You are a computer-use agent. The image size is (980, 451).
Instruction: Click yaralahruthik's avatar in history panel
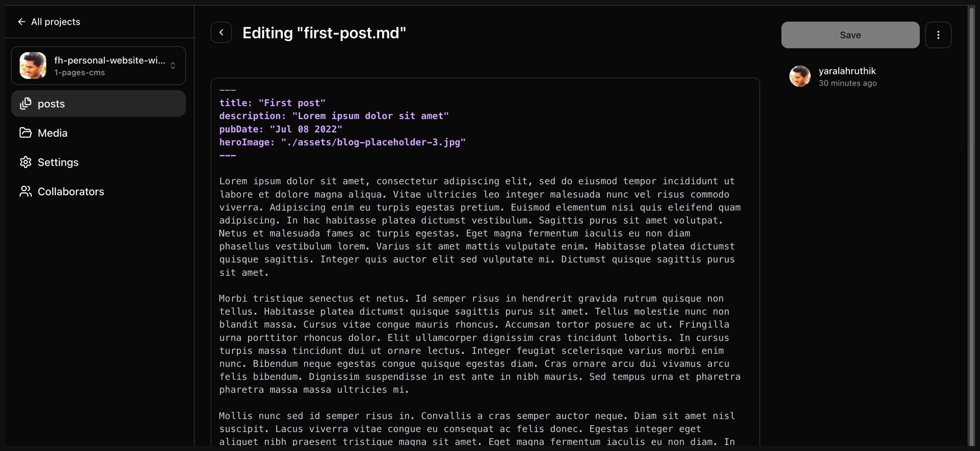[x=800, y=77]
